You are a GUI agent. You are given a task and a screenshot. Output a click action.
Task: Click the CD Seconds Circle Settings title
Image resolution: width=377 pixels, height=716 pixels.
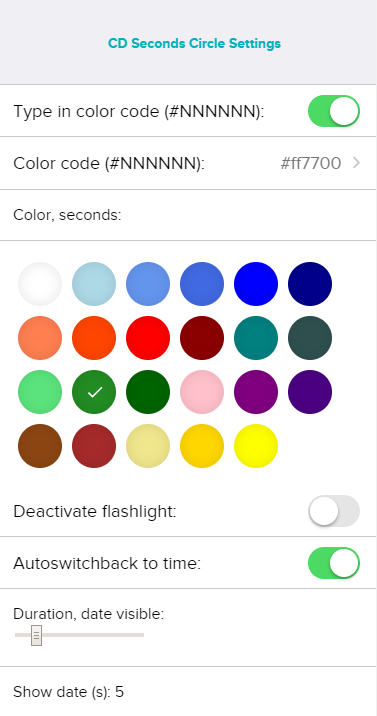point(194,43)
